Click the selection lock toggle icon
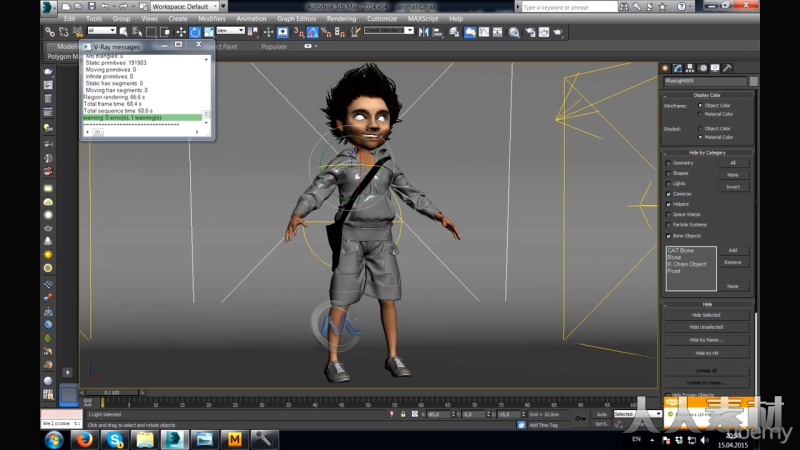The height and width of the screenshot is (450, 800). pos(403,414)
